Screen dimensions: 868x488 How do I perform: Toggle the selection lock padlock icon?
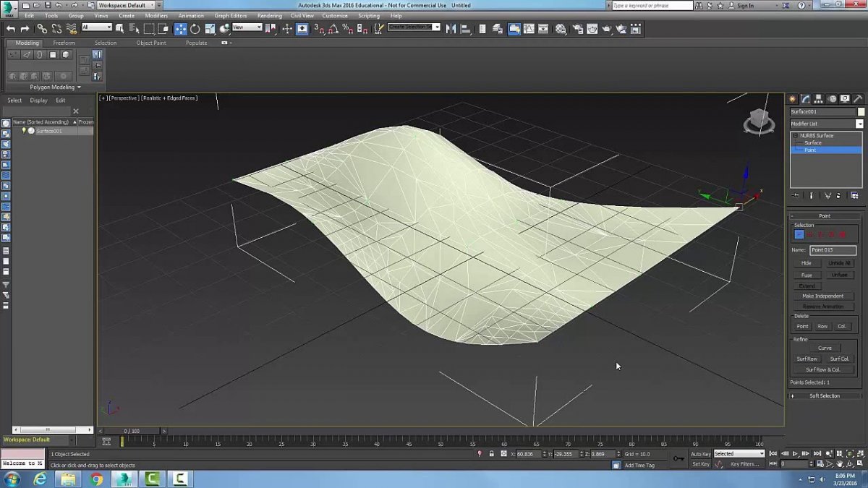tap(492, 454)
